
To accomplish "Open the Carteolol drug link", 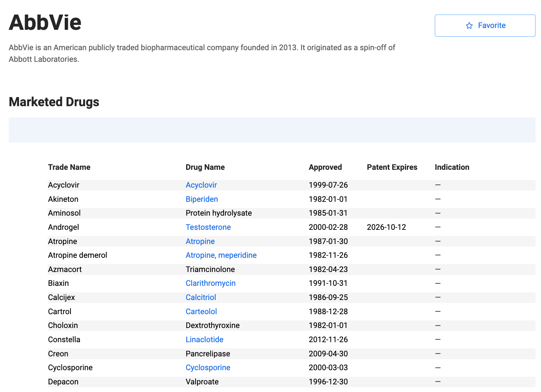I will tap(201, 312).
